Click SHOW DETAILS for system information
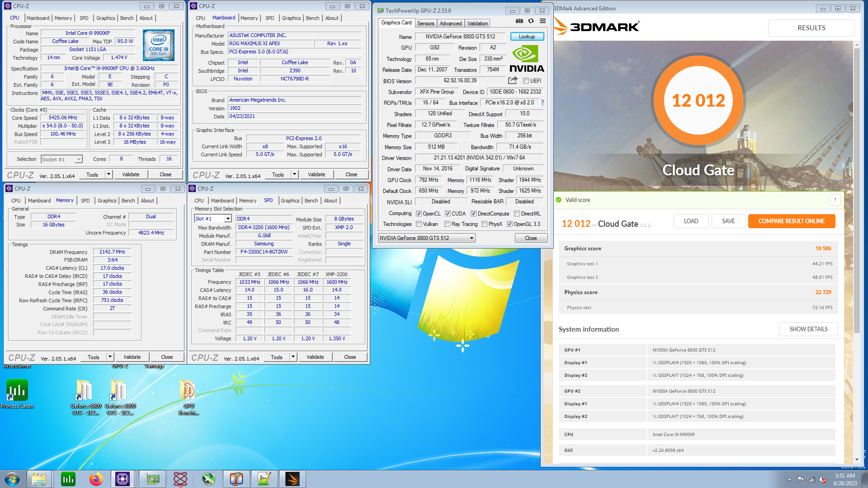 pyautogui.click(x=808, y=329)
